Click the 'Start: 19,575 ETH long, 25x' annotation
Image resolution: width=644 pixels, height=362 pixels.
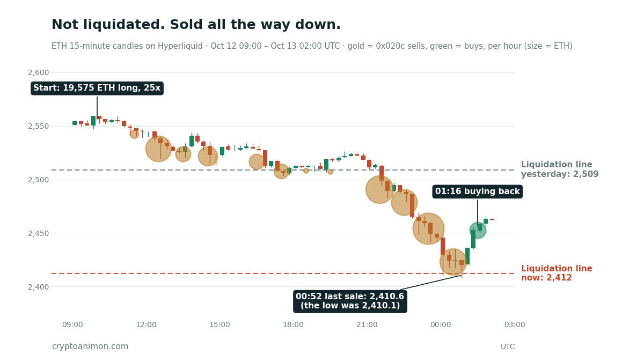point(97,88)
